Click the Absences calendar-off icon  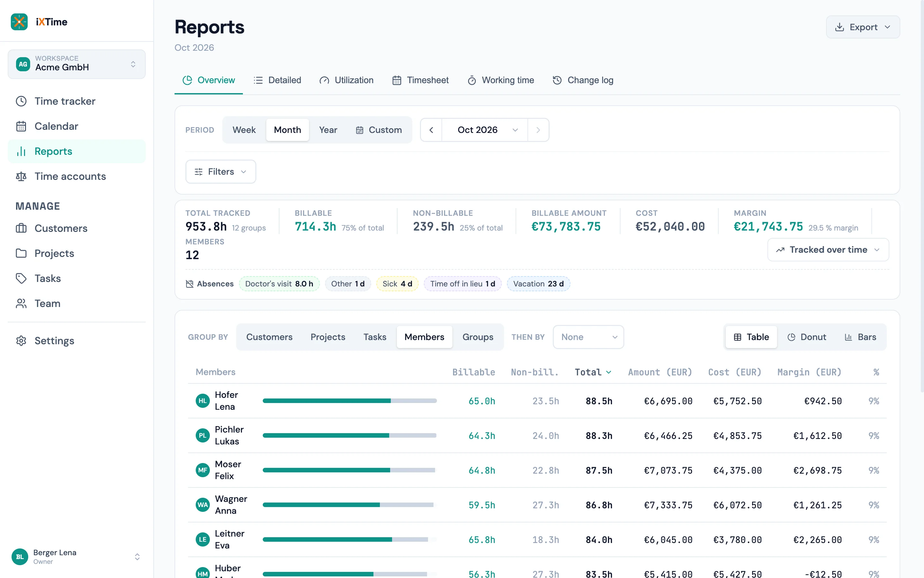(189, 284)
